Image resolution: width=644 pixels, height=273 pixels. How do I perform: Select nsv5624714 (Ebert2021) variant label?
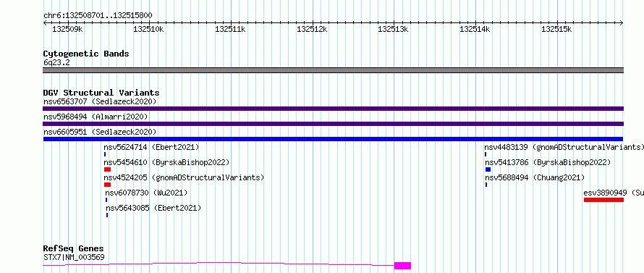(x=151, y=147)
